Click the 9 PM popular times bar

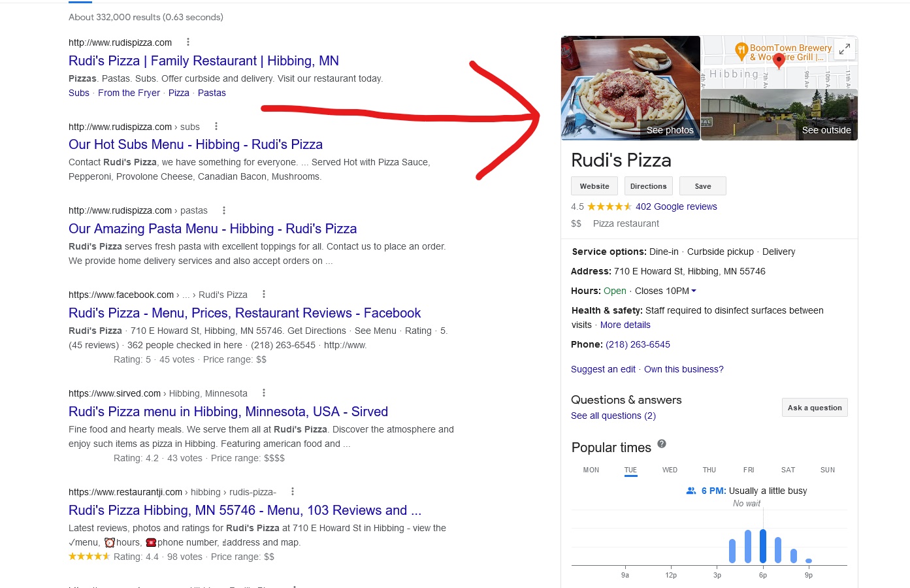tap(809, 561)
